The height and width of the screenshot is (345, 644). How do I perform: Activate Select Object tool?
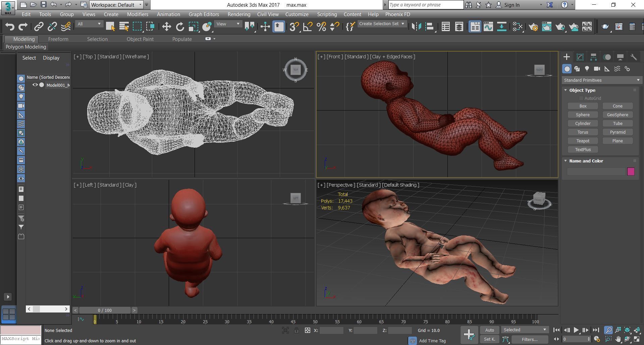(110, 27)
